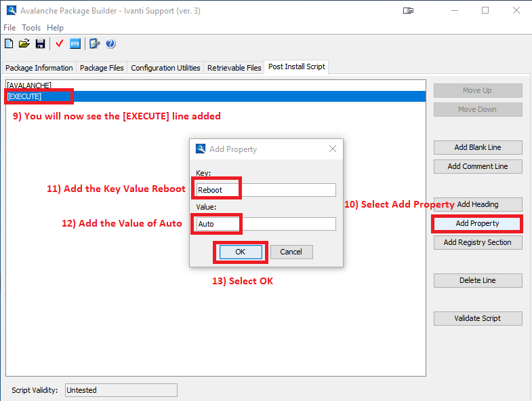Image resolution: width=532 pixels, height=401 pixels.
Task: Click Add Registry Section button
Action: coord(478,242)
